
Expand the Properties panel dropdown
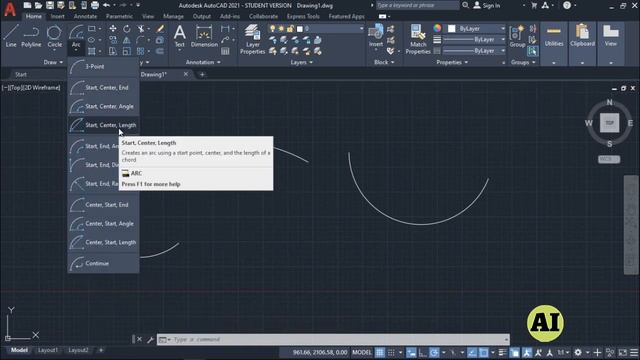pyautogui.click(x=452, y=62)
